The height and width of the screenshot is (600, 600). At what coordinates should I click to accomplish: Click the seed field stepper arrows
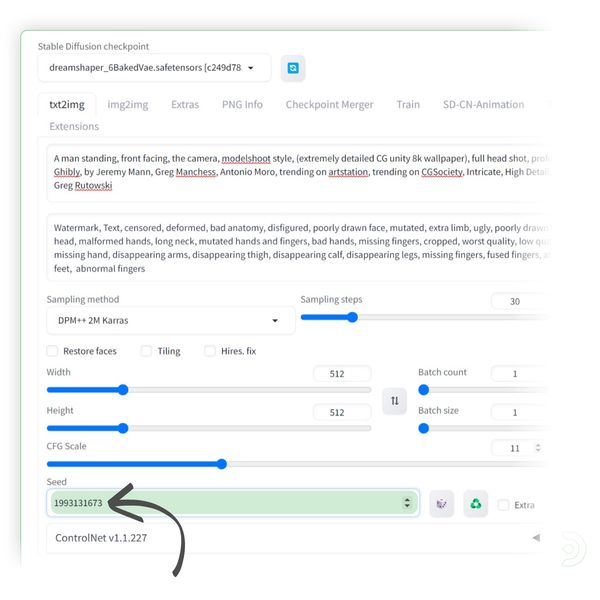407,503
